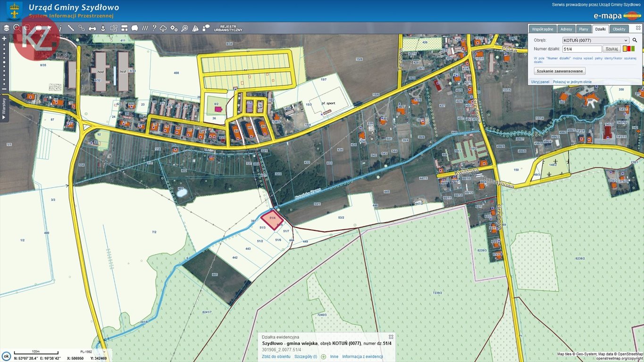The width and height of the screenshot is (644, 362).
Task: Open Szczegóły (I) link
Action: point(306,357)
